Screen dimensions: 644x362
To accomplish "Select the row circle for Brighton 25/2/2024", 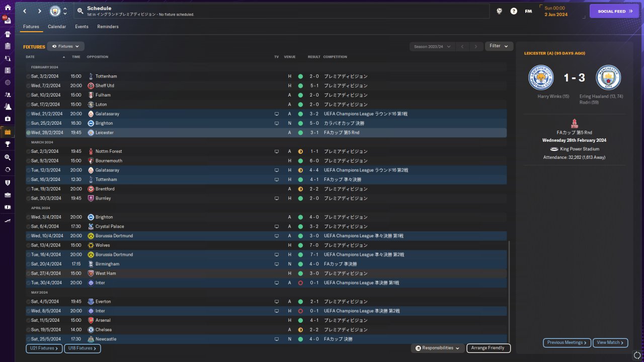I will tap(28, 123).
